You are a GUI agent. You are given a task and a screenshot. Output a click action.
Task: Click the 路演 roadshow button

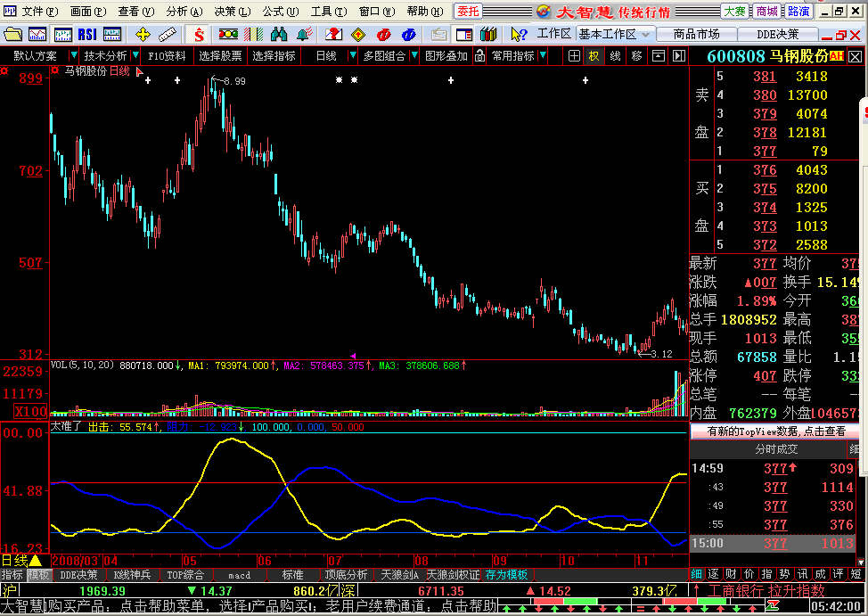click(798, 11)
